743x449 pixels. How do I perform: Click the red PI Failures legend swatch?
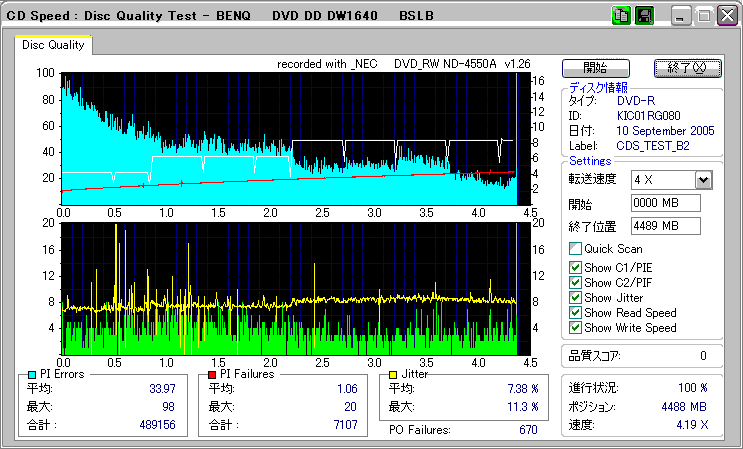[211, 374]
